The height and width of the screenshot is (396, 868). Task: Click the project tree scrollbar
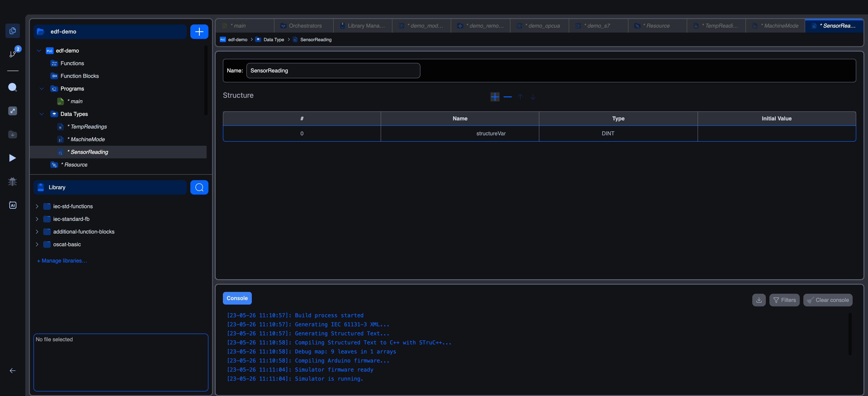tap(205, 80)
